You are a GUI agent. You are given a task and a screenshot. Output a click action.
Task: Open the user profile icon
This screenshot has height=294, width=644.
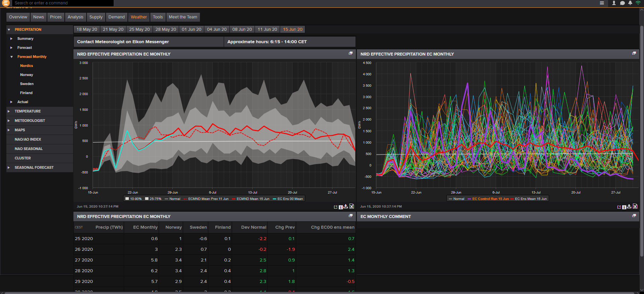pyautogui.click(x=614, y=3)
